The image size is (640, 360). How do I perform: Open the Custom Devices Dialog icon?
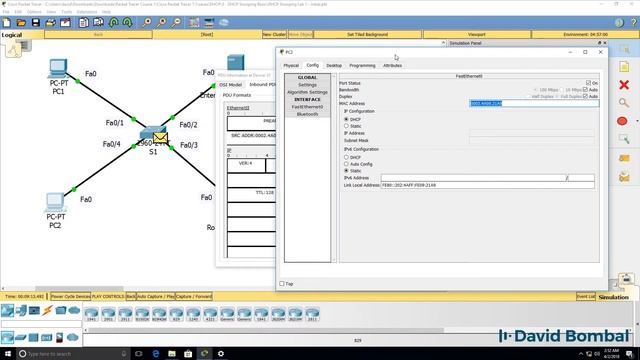pos(209,22)
